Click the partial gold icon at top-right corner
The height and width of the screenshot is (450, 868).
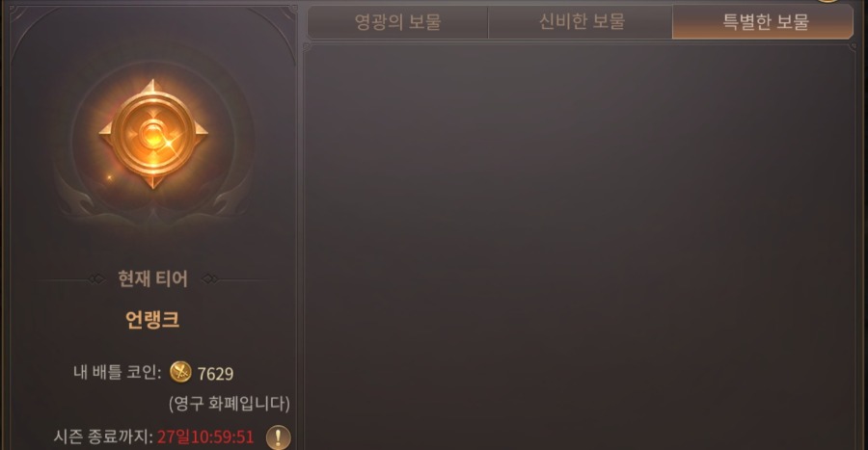pyautogui.click(x=828, y=1)
